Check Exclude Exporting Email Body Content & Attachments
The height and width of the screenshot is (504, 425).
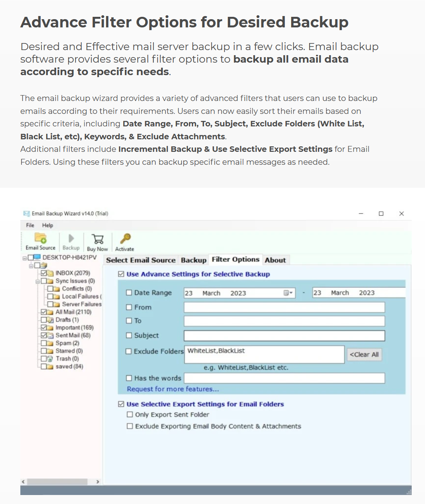(130, 426)
